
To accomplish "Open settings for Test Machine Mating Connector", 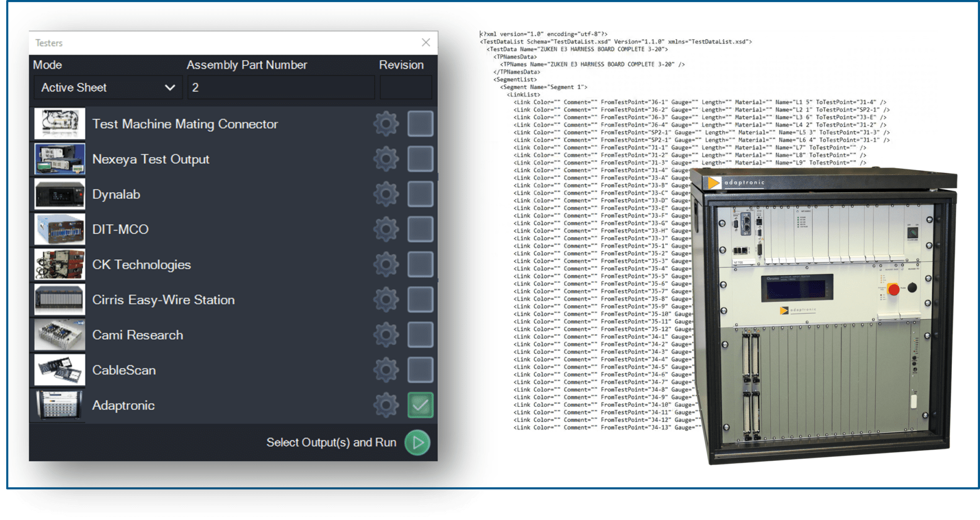I will point(386,123).
